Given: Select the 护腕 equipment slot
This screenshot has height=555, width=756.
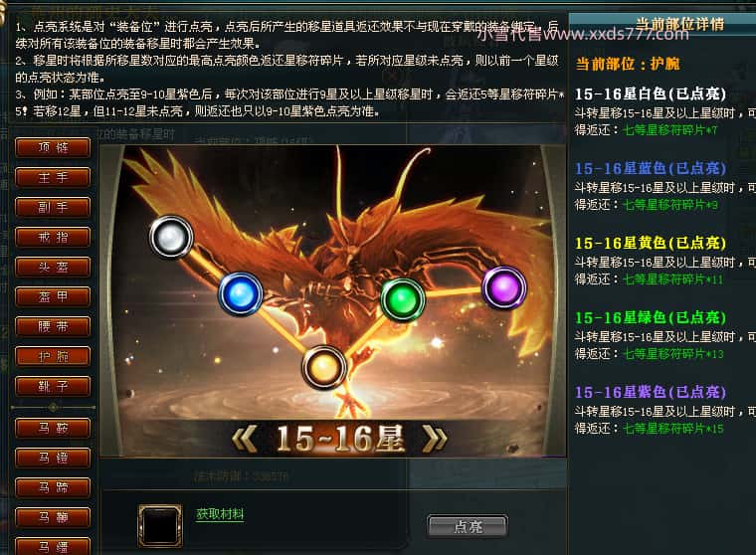Looking at the screenshot, I should pos(53,356).
